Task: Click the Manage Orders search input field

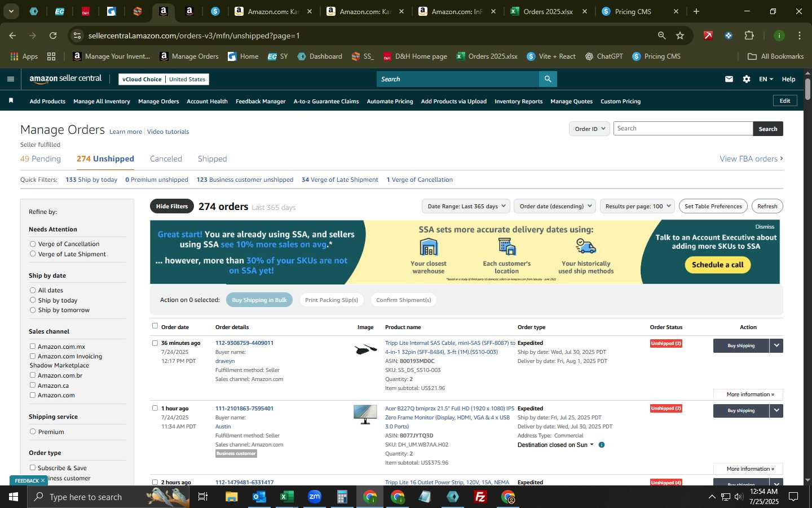Action: tap(683, 128)
